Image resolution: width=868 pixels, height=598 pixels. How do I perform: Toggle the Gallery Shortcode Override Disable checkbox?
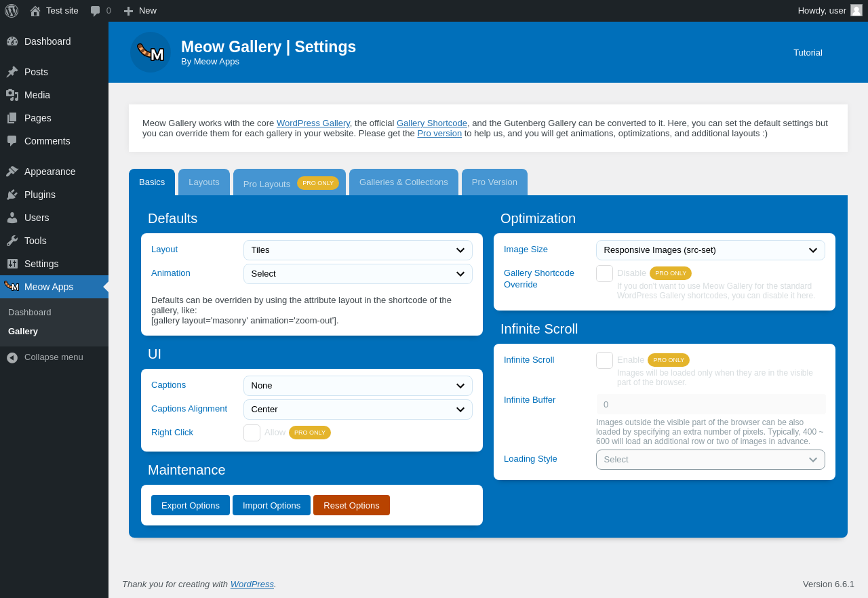pos(604,273)
